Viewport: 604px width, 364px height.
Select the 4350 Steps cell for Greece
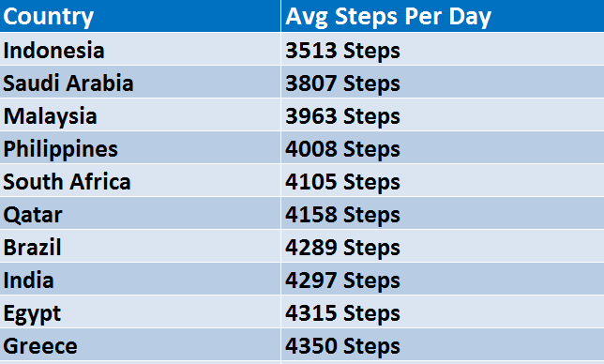tap(443, 344)
